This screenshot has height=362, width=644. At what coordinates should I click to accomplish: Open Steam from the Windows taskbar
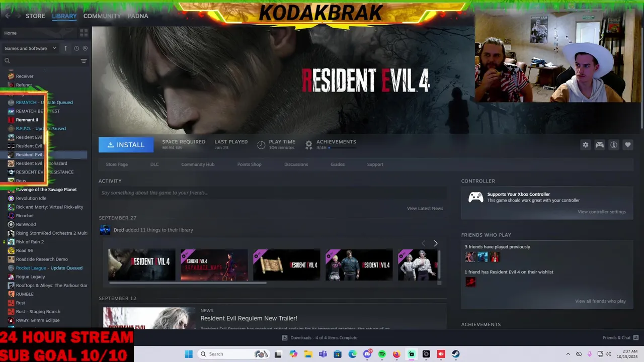pyautogui.click(x=456, y=354)
